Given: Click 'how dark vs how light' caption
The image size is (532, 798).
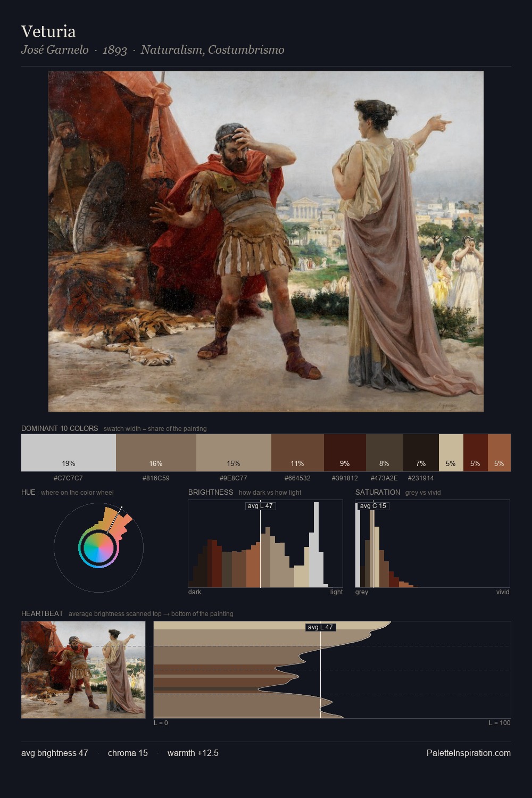Looking at the screenshot, I should pos(270,493).
